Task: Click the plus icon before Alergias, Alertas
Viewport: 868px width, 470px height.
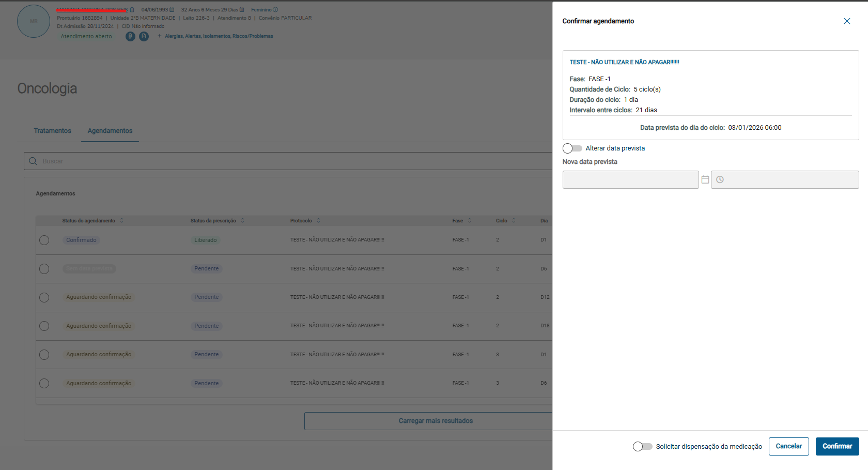Action: tap(160, 36)
